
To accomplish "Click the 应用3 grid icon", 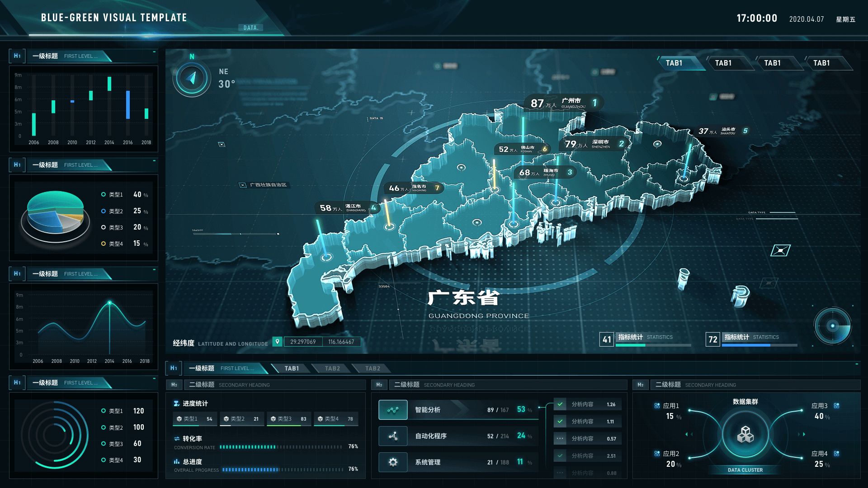I will tap(836, 406).
